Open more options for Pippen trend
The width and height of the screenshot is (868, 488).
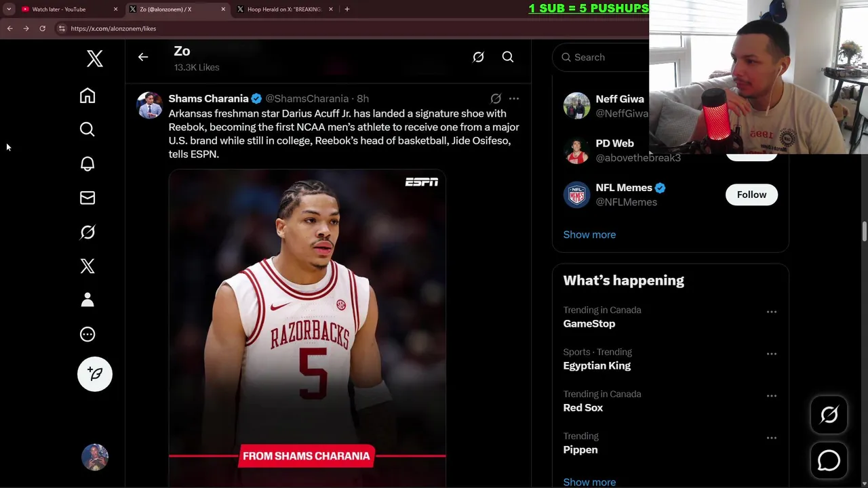pyautogui.click(x=772, y=438)
